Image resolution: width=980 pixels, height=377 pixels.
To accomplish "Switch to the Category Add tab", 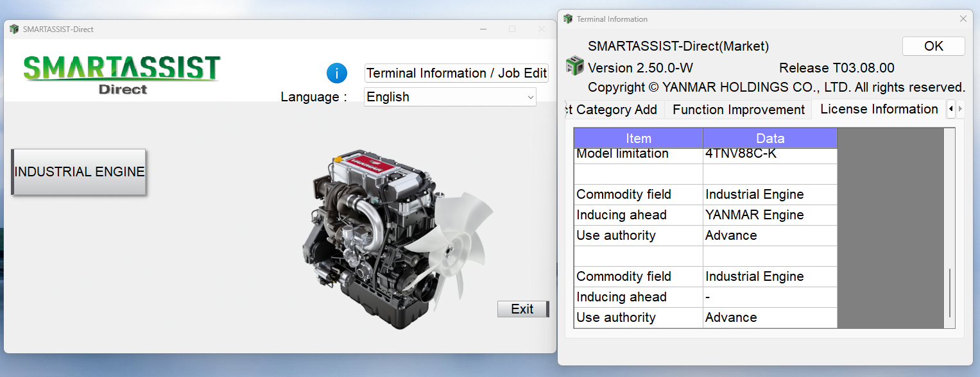I will [613, 110].
